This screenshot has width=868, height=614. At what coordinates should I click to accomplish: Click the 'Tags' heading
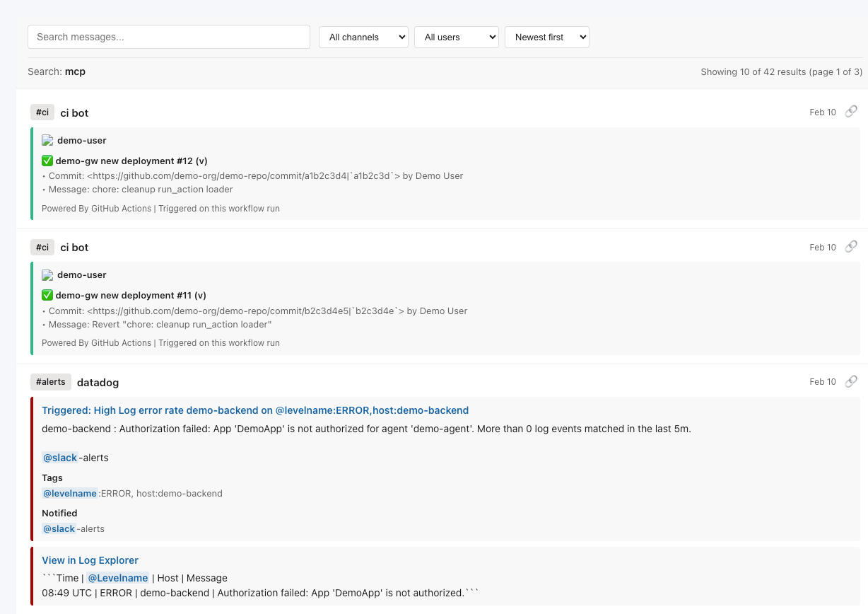point(52,477)
